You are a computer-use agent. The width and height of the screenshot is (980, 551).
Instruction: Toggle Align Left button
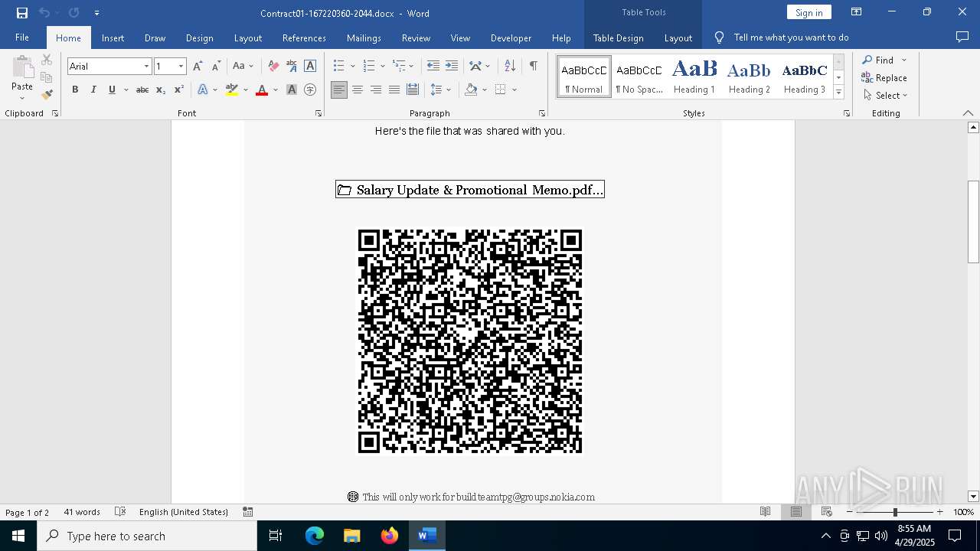(x=339, y=90)
